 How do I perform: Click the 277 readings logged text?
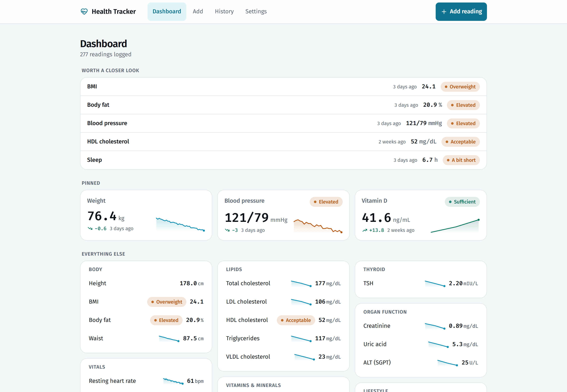coord(106,54)
